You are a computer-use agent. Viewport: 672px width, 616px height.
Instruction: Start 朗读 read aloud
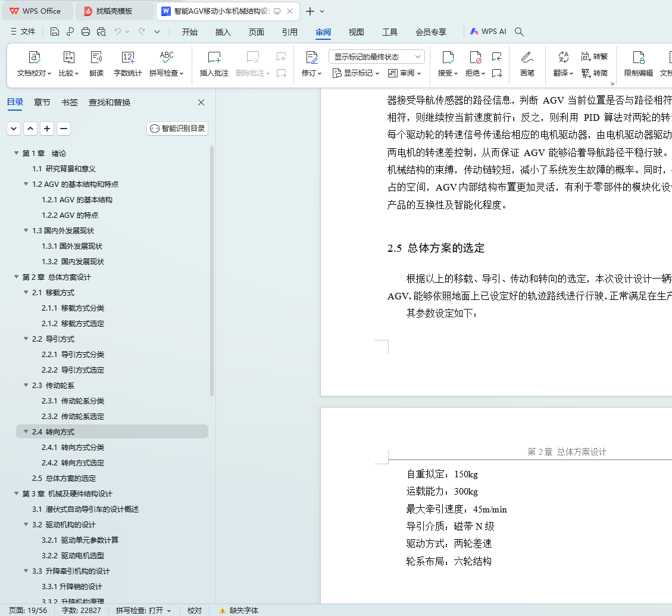click(x=96, y=64)
